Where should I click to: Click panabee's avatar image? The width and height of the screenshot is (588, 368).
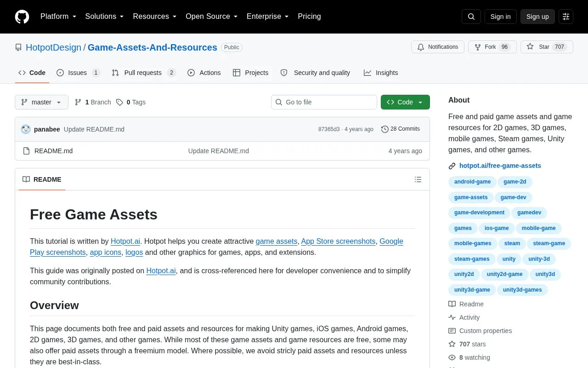pos(26,129)
